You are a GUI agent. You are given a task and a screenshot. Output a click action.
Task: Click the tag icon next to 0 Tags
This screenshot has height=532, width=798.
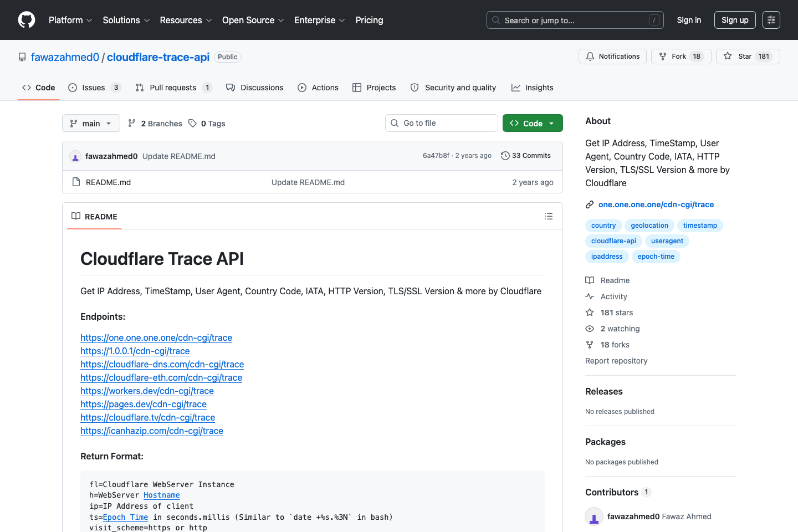click(x=193, y=123)
